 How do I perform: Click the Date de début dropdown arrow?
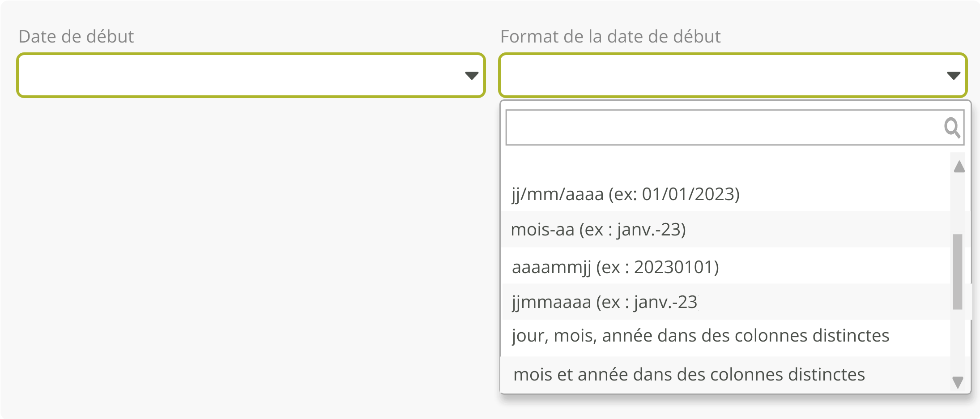click(471, 76)
